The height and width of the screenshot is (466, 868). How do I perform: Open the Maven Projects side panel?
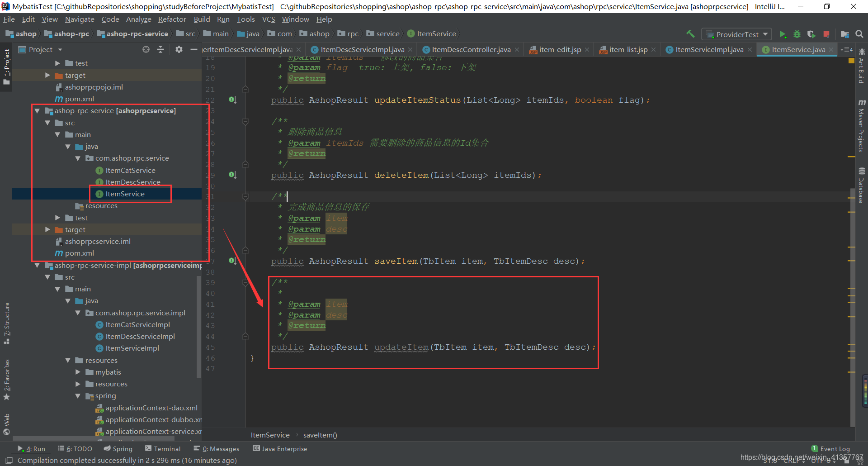(862, 125)
